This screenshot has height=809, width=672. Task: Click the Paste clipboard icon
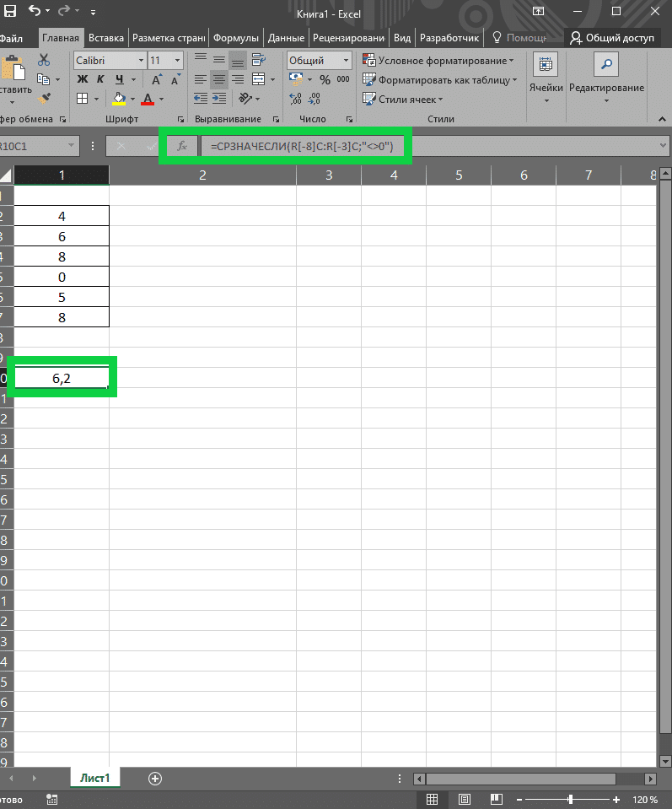(x=13, y=68)
